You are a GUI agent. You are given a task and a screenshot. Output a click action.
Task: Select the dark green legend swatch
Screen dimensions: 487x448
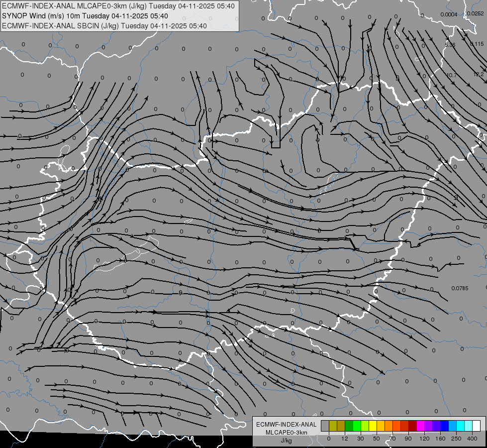[349, 426]
